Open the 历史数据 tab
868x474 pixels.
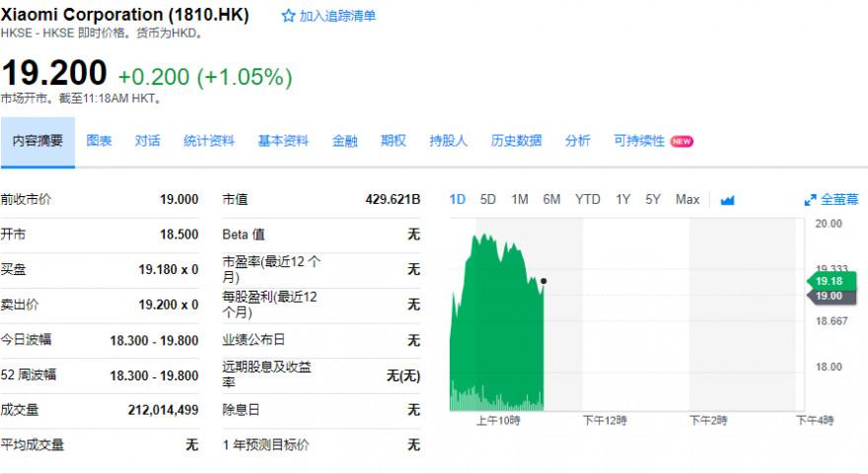tap(516, 141)
